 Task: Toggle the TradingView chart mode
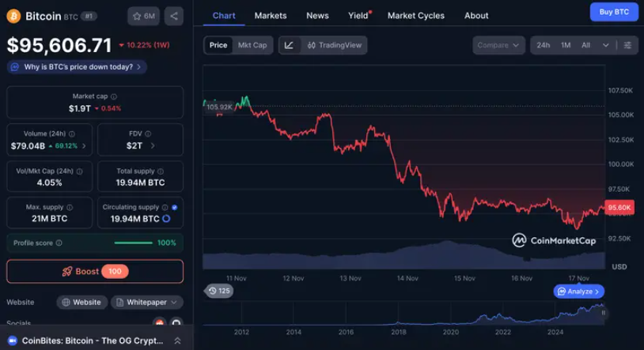pyautogui.click(x=335, y=45)
